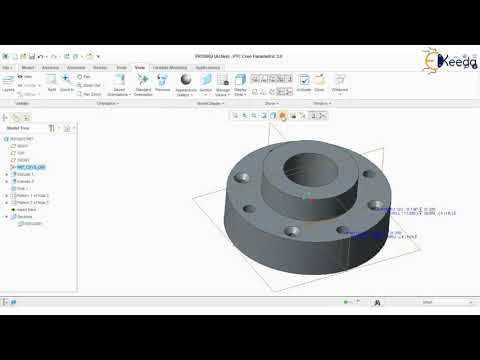Open View Manager in the graphics toolbar
This screenshot has height=360, width=480.
[x=293, y=116]
